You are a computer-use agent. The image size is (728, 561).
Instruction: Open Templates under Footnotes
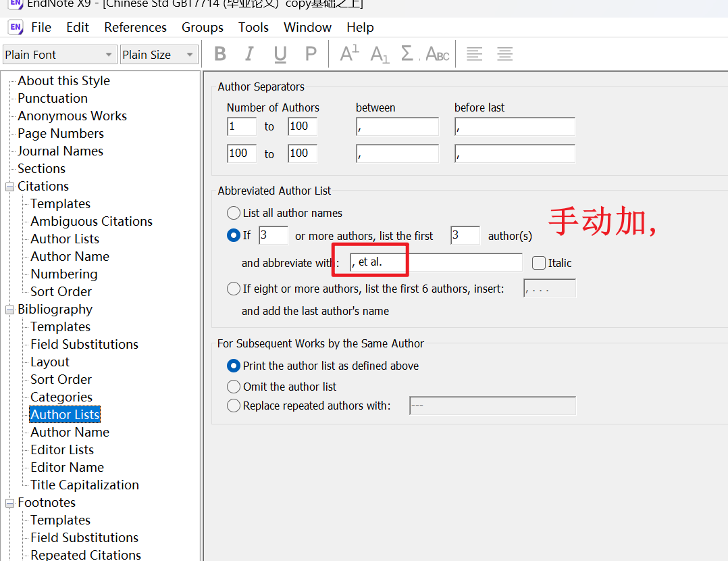click(60, 520)
